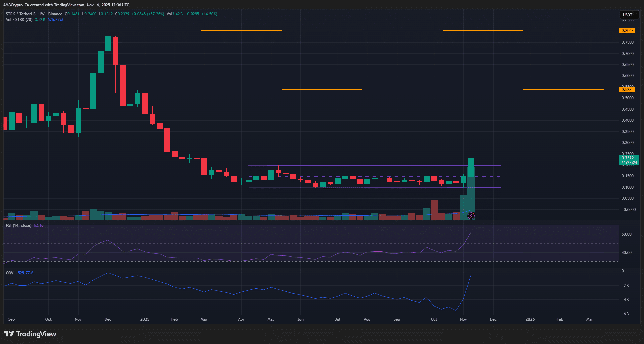Open the USDT currency selector

[x=629, y=15]
